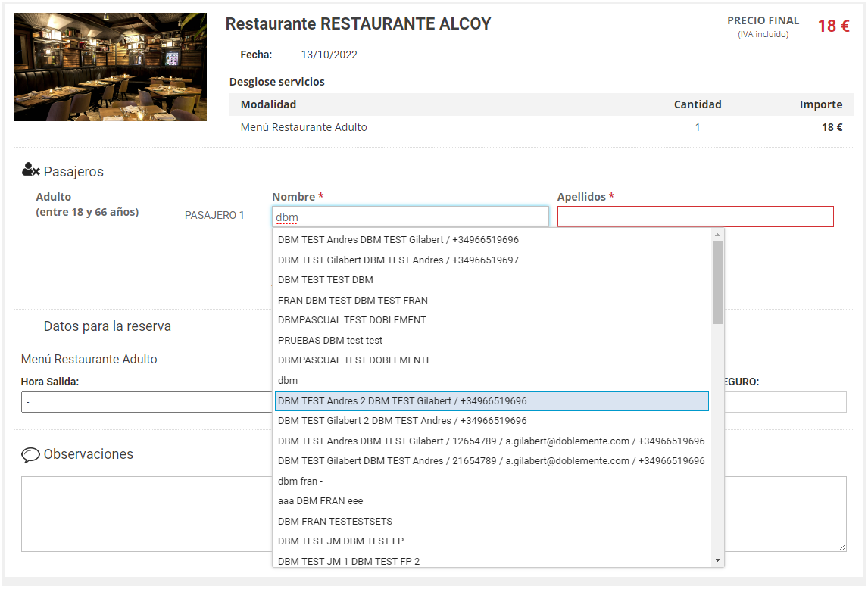Select 'DBMPASCUAL TEST DOBLEMENT' suggestion

(492, 320)
